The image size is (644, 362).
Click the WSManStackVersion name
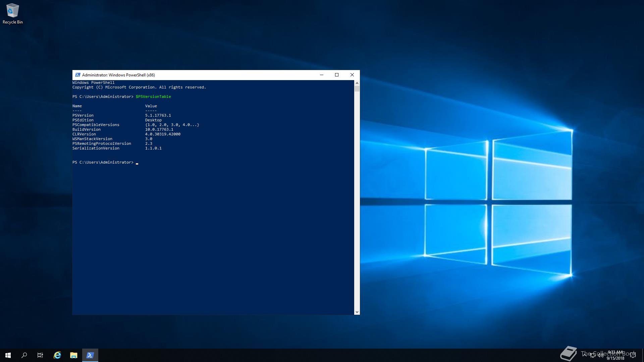(92, 139)
